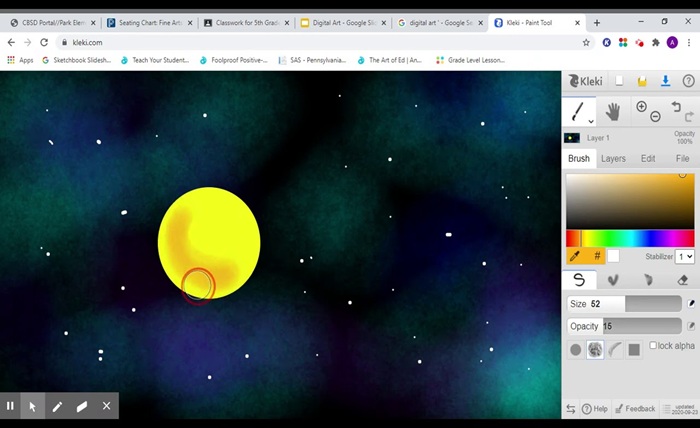The height and width of the screenshot is (428, 700).
Task: Click the Feedback button
Action: tap(635, 409)
